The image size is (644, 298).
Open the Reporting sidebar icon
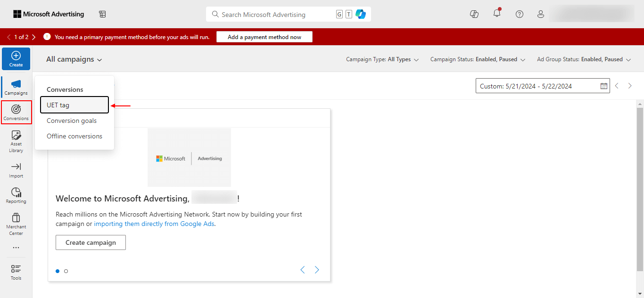point(16,195)
